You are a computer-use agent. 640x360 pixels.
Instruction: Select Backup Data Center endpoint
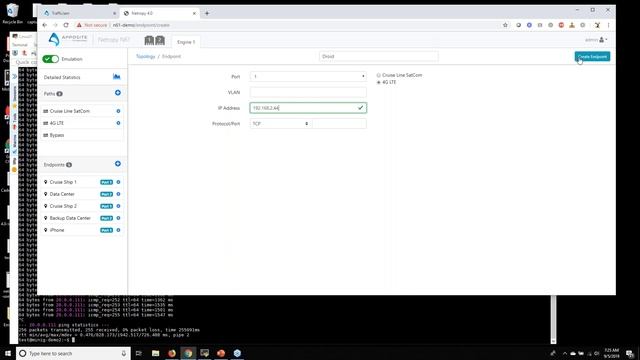click(x=70, y=218)
